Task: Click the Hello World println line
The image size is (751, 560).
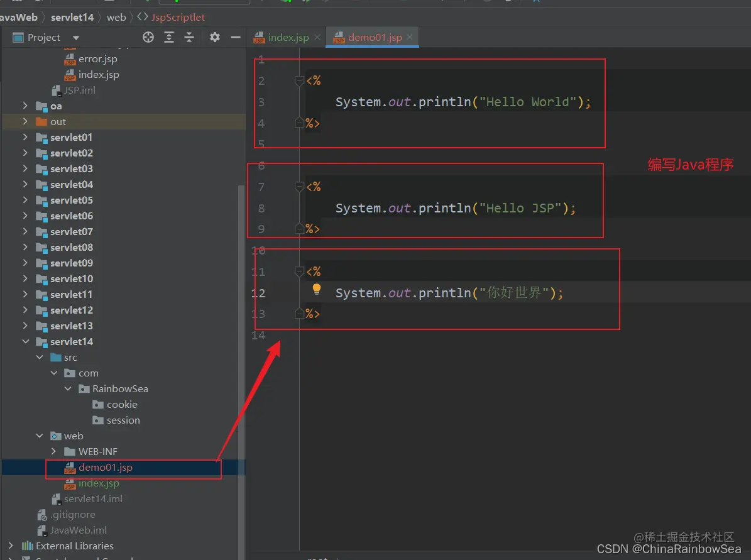Action: point(463,102)
